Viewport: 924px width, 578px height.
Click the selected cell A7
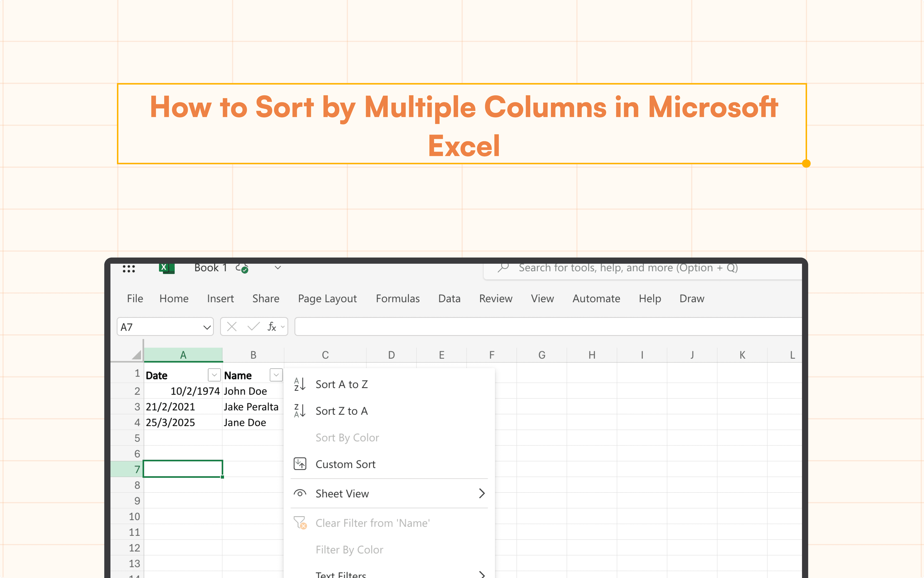point(183,469)
